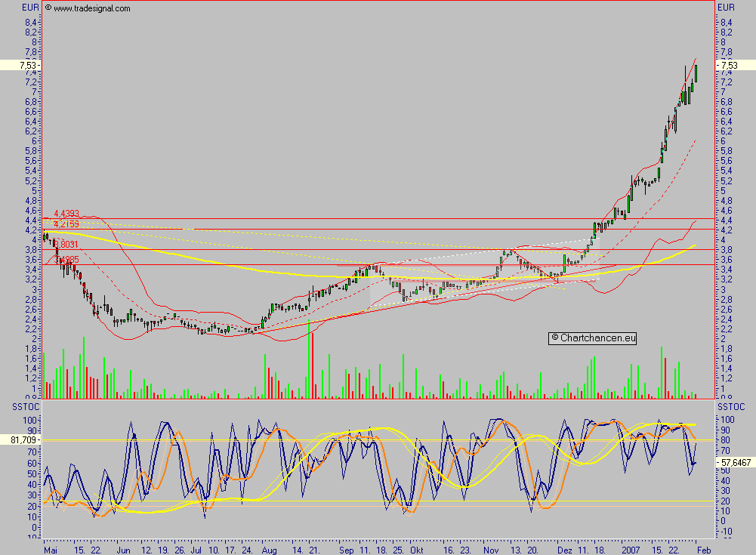
Task: Select the 23. date label before Nov
Action: tap(465, 550)
